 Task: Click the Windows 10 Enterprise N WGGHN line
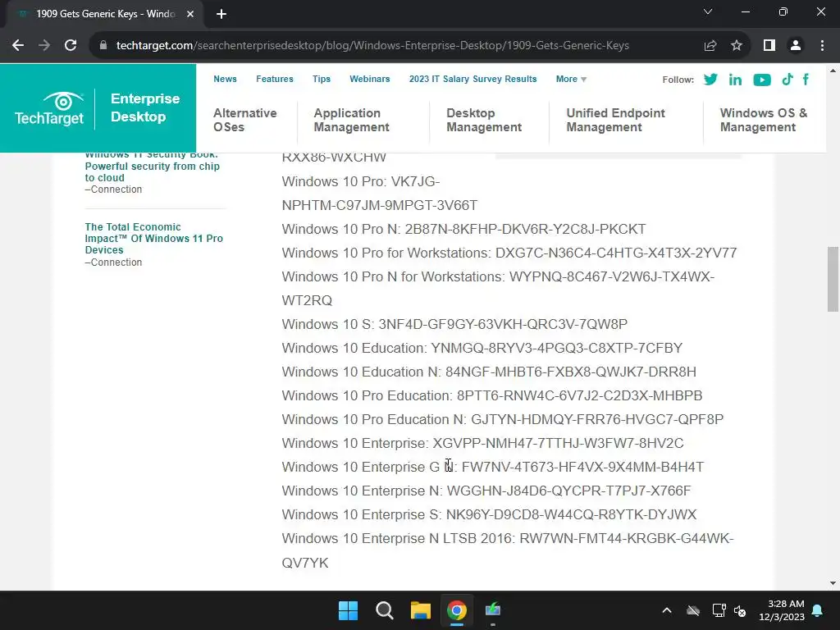486,491
